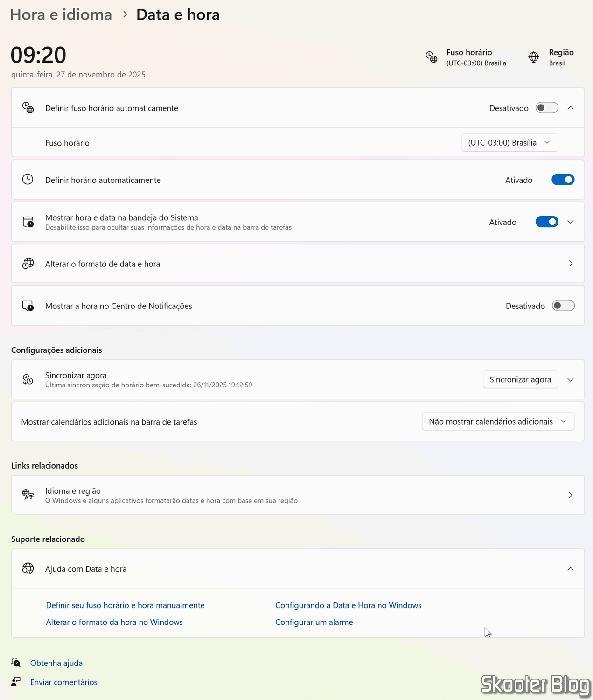Click the Idioma e região language icon
593x700 pixels.
coord(28,495)
